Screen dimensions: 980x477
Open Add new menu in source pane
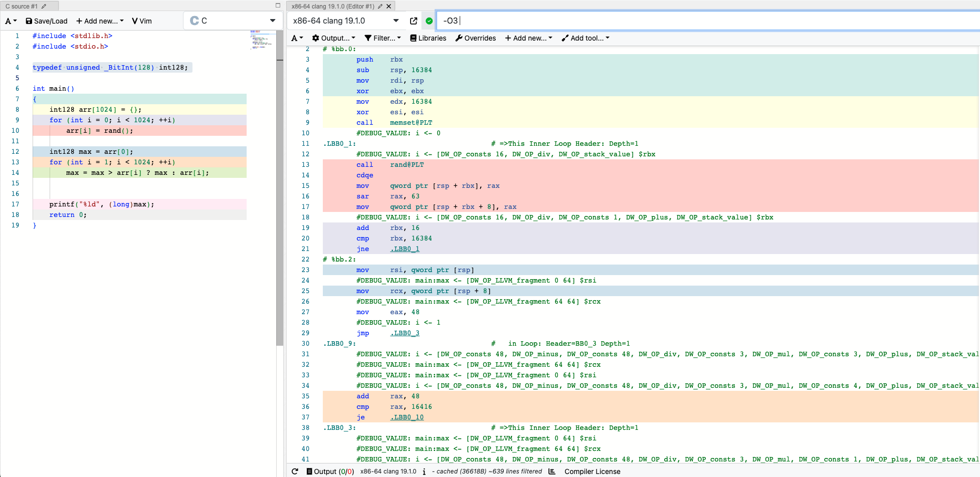(x=100, y=21)
